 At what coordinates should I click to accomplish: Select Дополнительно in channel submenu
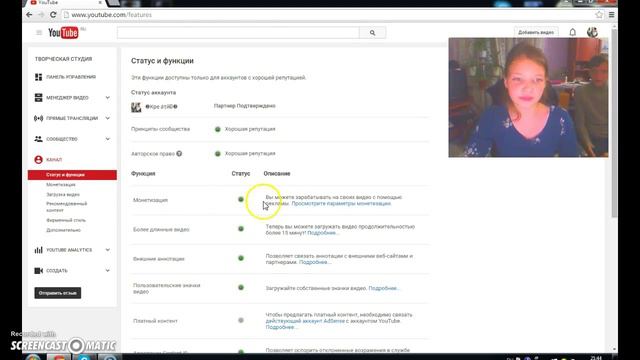coord(63,230)
